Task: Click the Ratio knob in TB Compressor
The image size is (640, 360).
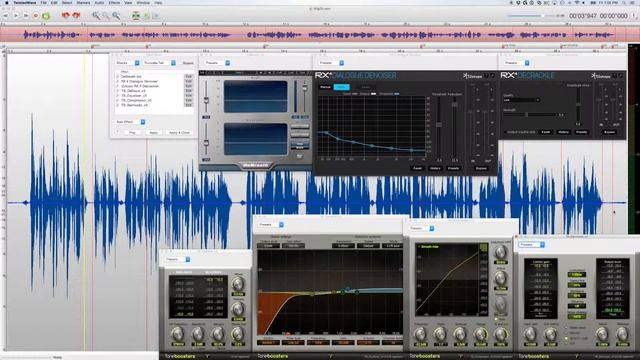Action: click(x=440, y=335)
